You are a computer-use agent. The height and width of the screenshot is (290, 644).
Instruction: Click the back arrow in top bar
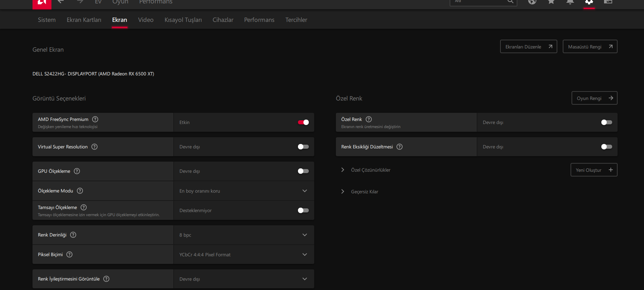61,2
